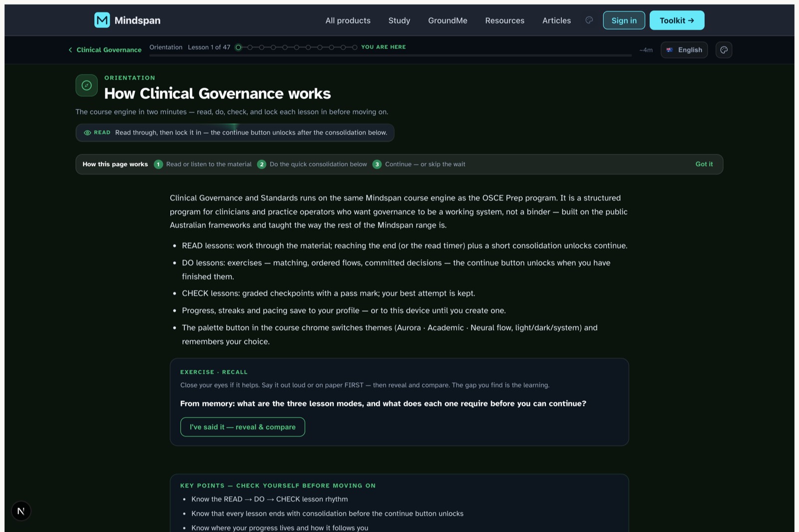Viewport: 799px width, 532px height.
Task: Click KEY POINTS — CHECK YOURSELF heading
Action: tap(278, 486)
